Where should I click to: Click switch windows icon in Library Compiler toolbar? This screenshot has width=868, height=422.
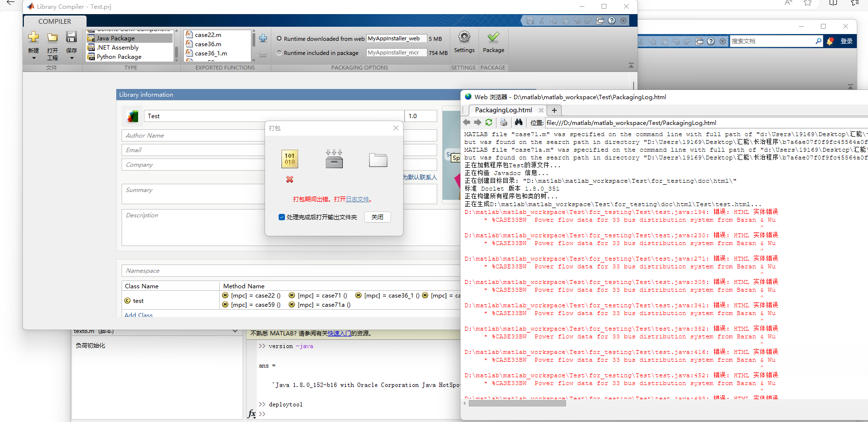coord(600,20)
